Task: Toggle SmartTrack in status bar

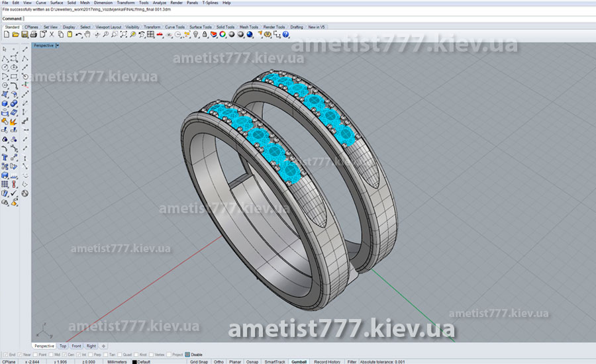Action: pyautogui.click(x=275, y=362)
